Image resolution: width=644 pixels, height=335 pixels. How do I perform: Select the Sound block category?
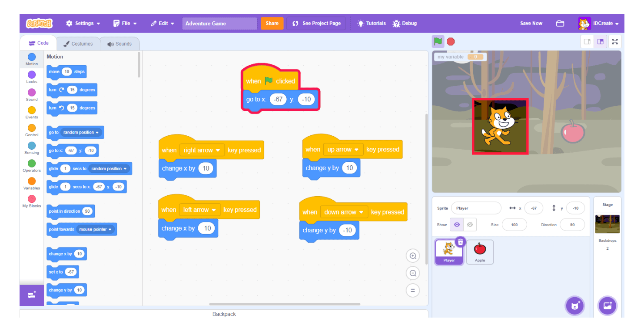32,95
